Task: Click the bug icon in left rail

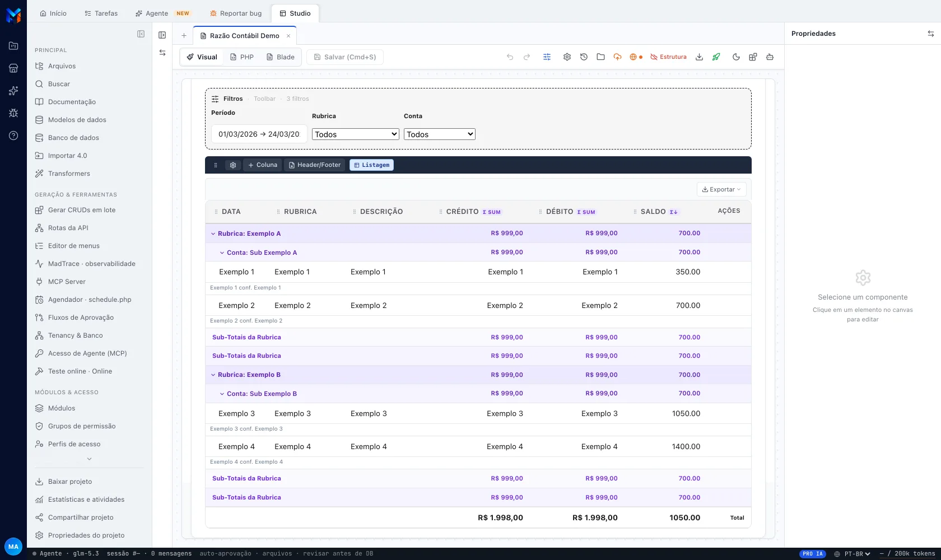Action: [x=13, y=113]
